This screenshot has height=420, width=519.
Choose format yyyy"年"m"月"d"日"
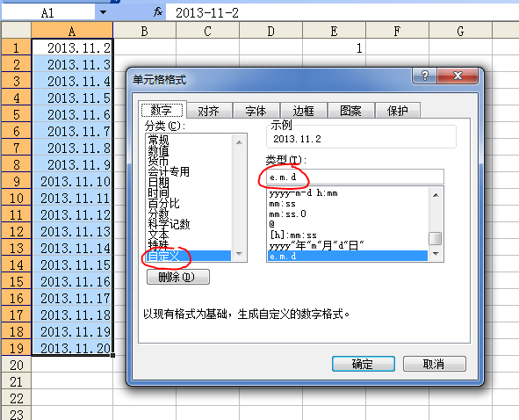pos(347,246)
